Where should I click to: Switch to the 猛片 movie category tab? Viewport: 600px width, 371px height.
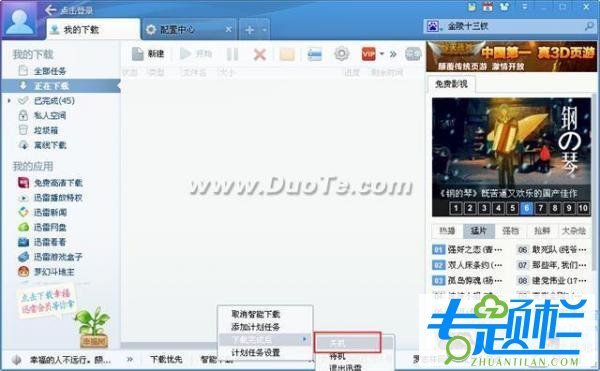[479, 231]
